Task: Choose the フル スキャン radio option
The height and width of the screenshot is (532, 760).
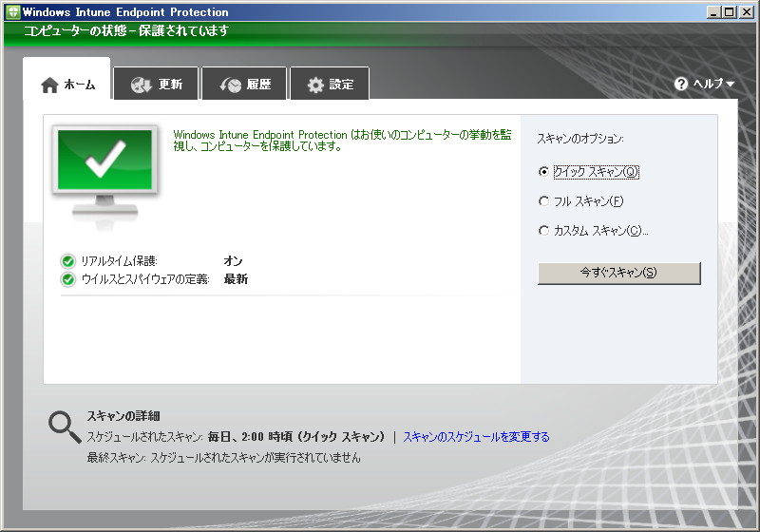Action: pyautogui.click(x=543, y=201)
